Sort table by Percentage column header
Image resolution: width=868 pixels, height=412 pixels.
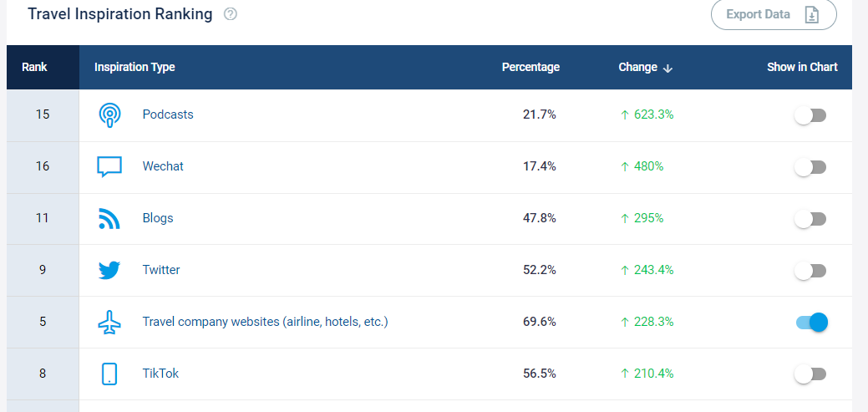(x=530, y=67)
